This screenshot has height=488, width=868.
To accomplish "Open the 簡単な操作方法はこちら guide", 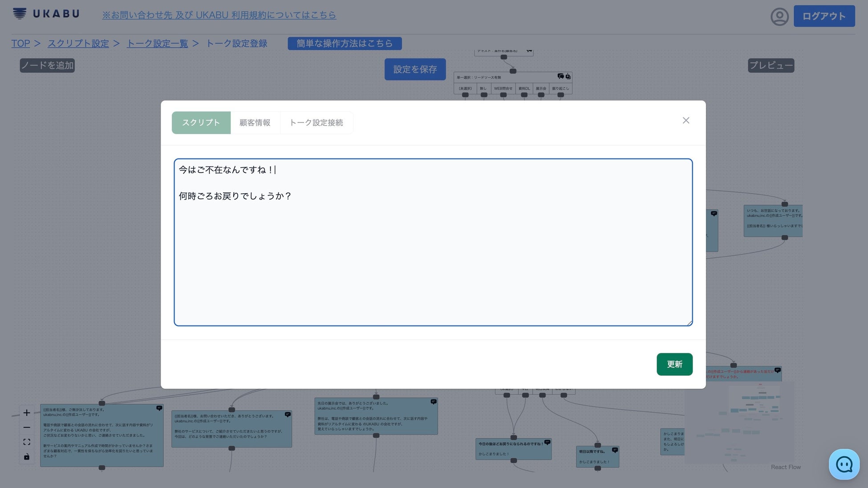I will coord(345,43).
